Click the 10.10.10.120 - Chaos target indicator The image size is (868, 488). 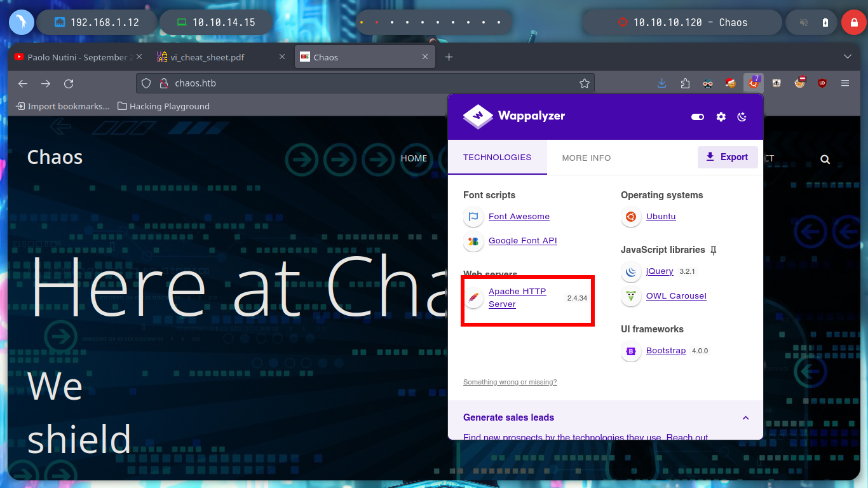[x=681, y=22]
